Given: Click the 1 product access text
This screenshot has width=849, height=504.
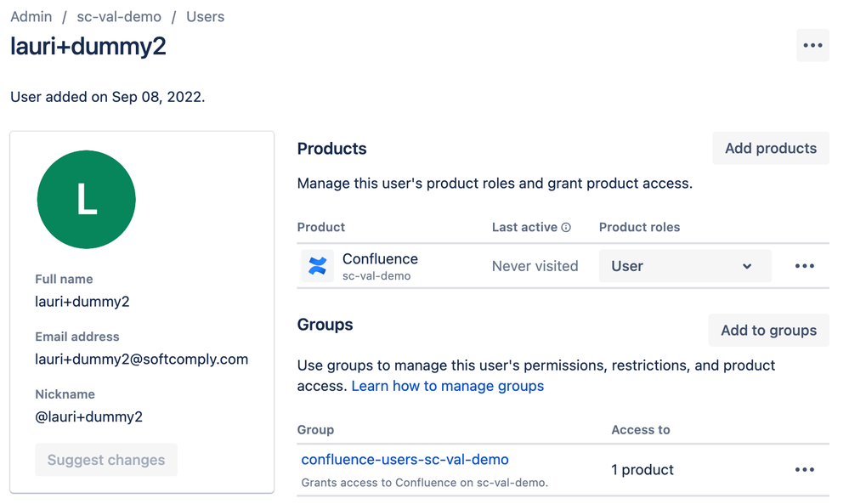Looking at the screenshot, I should 642,470.
